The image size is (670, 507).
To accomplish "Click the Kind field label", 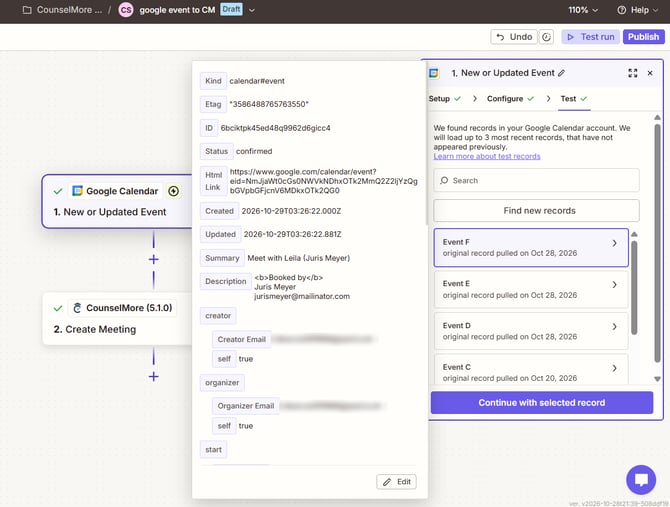I will coord(213,81).
